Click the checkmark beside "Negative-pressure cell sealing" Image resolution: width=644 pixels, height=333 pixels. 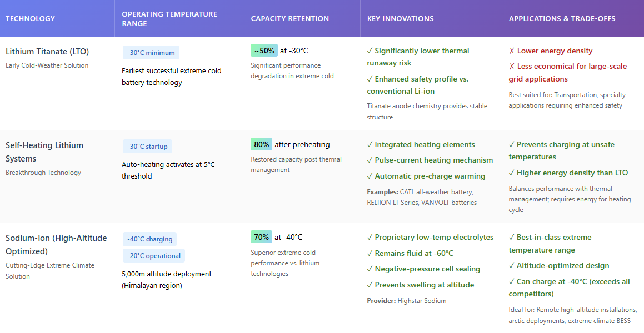370,269
